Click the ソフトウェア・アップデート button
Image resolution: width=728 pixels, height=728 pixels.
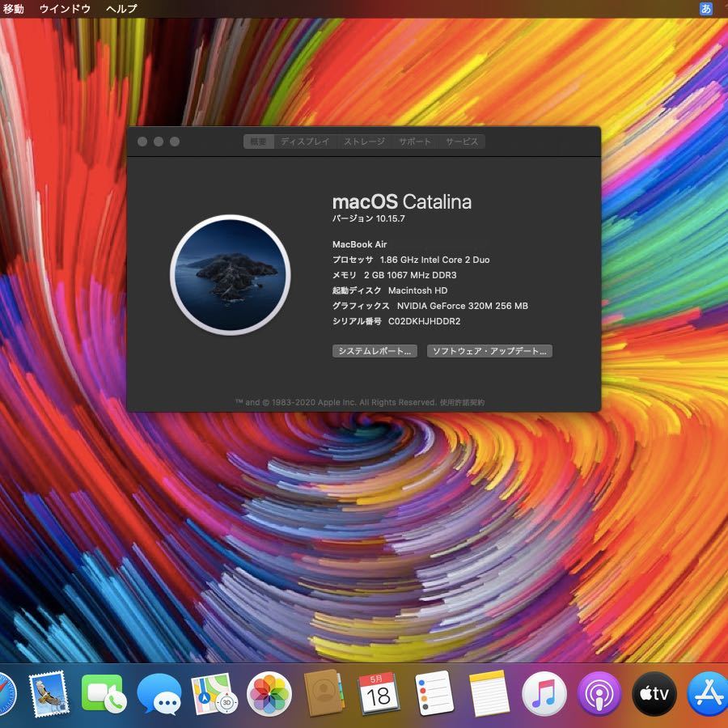(x=489, y=351)
